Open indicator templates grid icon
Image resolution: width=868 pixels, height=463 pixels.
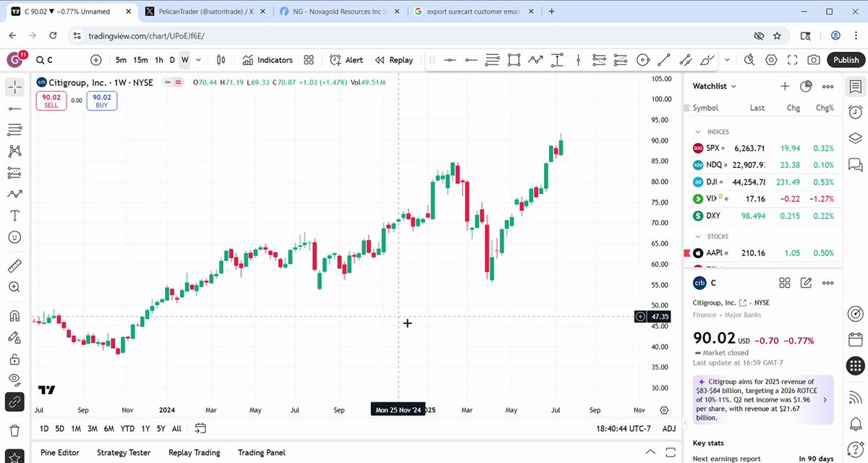point(309,60)
